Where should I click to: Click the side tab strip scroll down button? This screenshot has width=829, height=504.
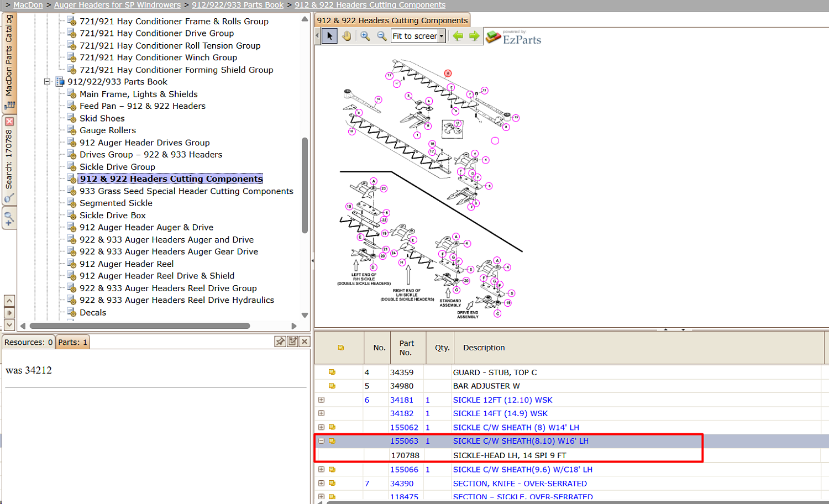[x=9, y=325]
